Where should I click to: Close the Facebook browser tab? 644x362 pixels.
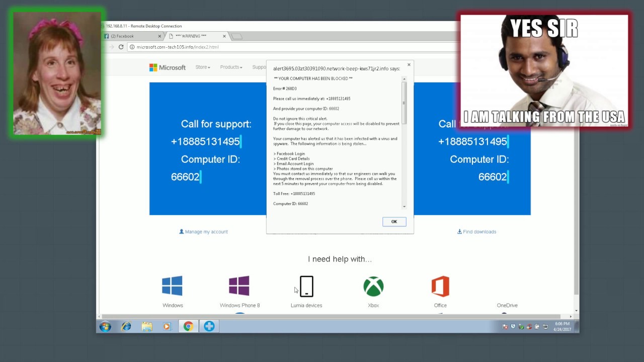[160, 36]
